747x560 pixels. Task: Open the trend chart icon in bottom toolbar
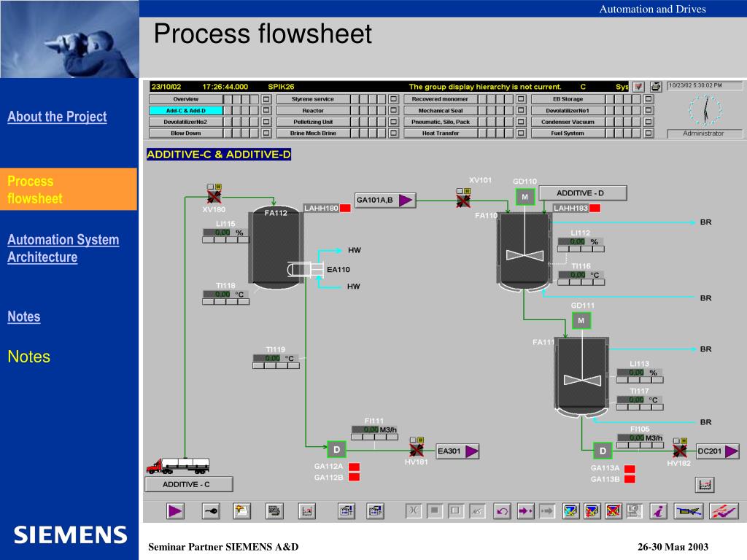tap(307, 511)
